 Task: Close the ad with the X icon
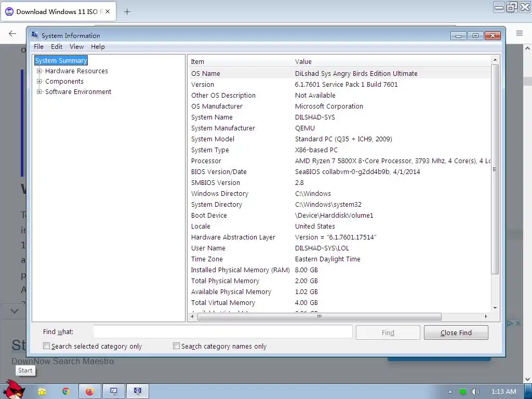[518, 324]
